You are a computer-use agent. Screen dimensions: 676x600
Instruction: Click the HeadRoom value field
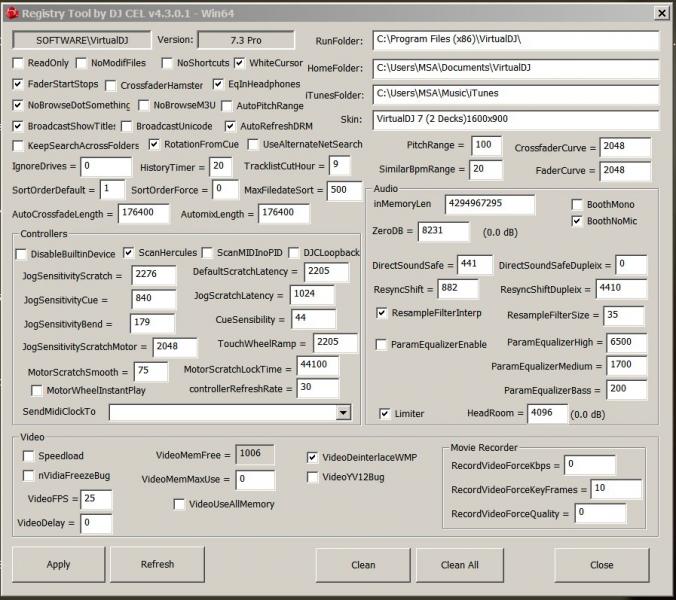tap(548, 414)
